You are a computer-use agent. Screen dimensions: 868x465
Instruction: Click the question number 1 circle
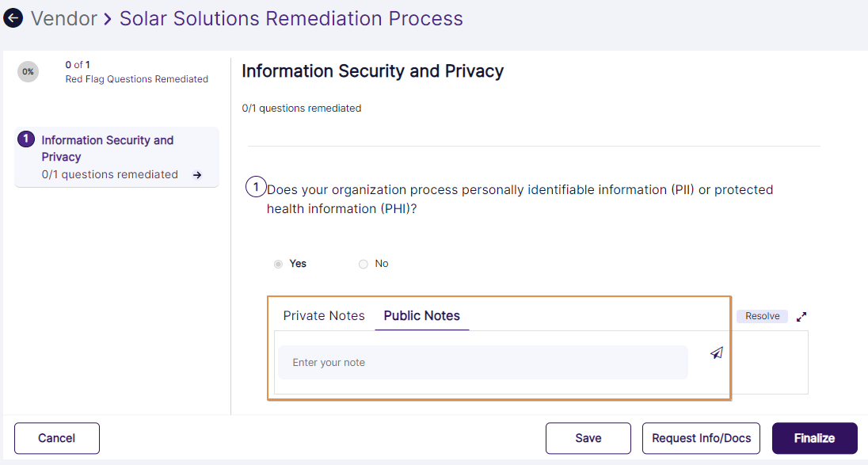pos(256,188)
